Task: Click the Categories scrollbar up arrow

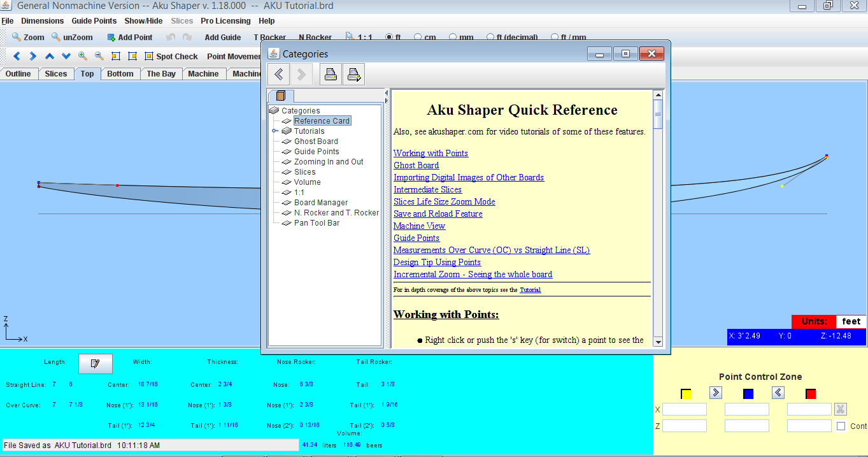Action: 658,96
